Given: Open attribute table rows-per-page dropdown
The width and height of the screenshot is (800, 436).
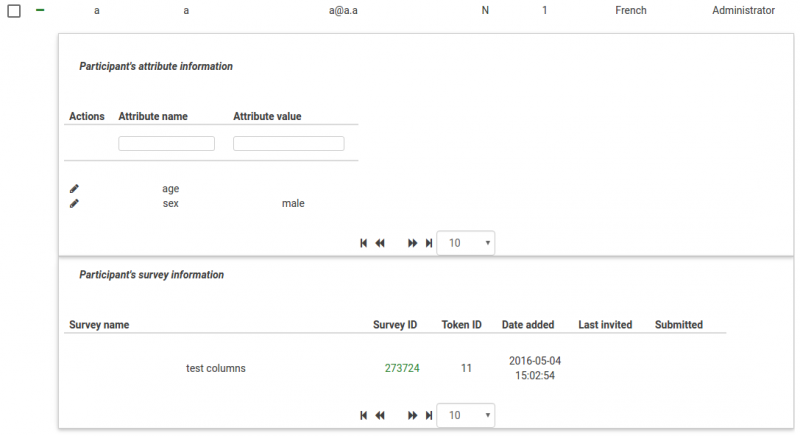Looking at the screenshot, I should point(466,243).
